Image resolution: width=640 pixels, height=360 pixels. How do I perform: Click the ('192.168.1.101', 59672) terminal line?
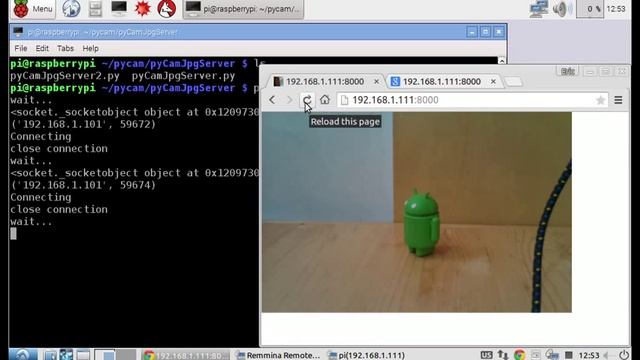tap(83, 124)
